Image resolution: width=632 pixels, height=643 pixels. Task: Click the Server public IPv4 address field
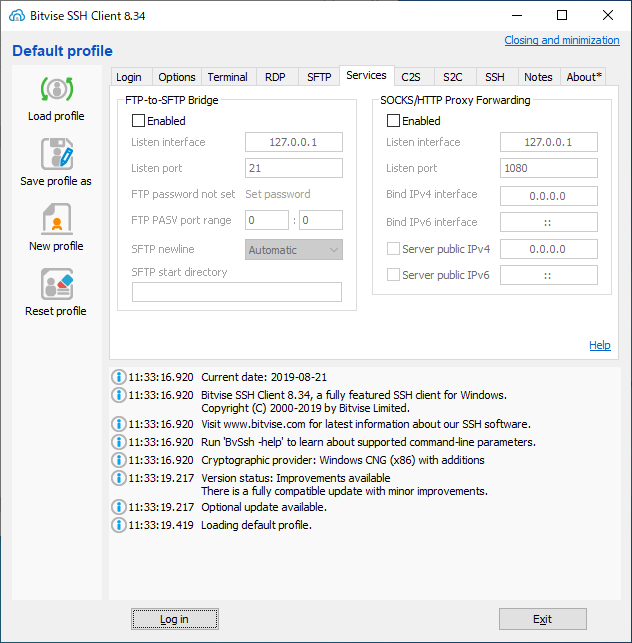549,249
